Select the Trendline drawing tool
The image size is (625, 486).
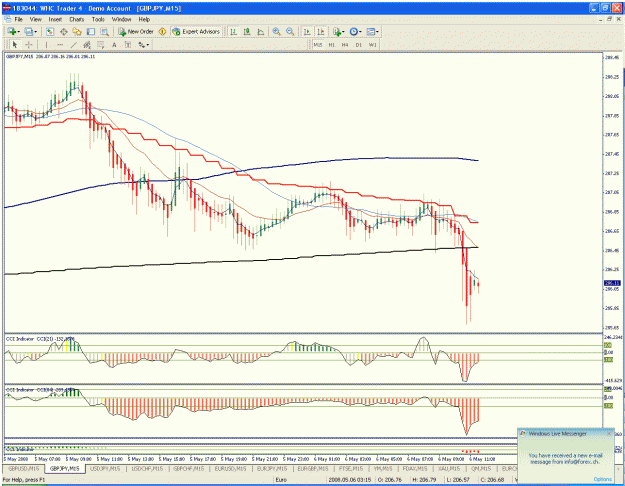click(73, 45)
